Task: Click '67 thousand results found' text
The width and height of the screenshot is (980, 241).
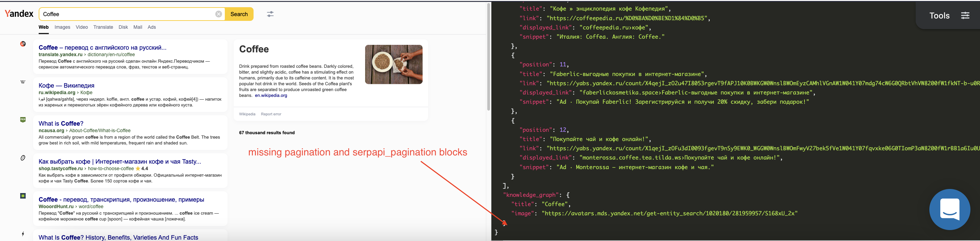Action: (x=267, y=133)
